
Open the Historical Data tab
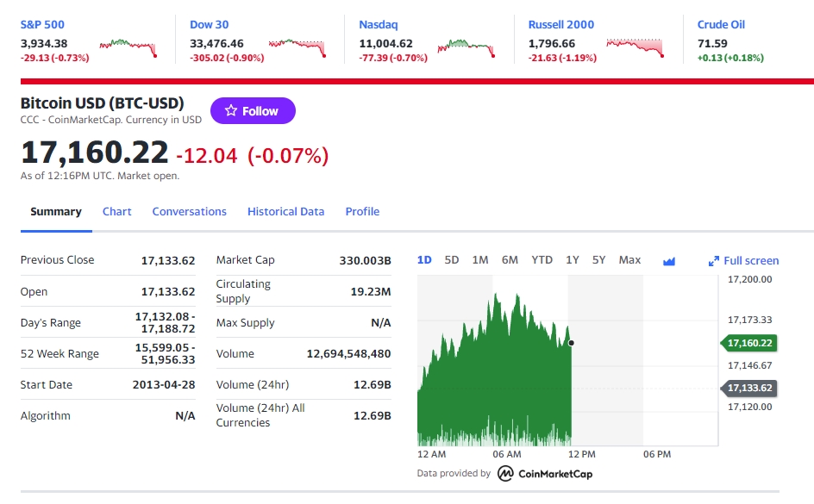pos(285,212)
